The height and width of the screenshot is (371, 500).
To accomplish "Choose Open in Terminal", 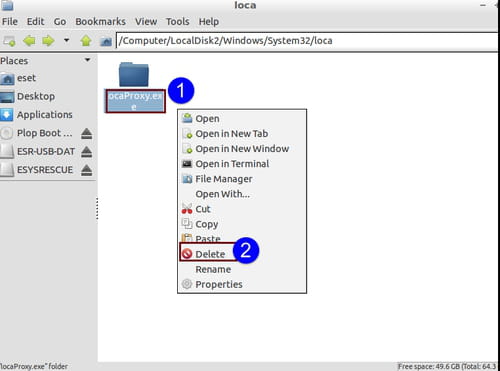I will 242,164.
